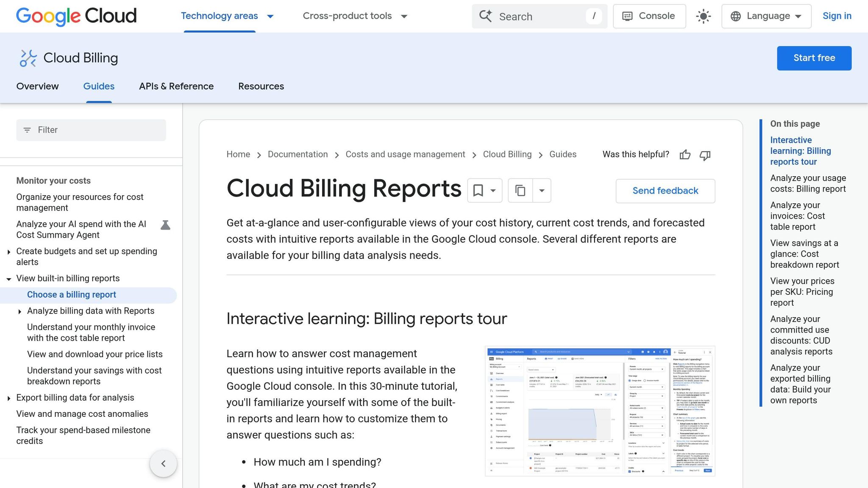Select the Guides tab
The width and height of the screenshot is (868, 488).
pos(99,86)
